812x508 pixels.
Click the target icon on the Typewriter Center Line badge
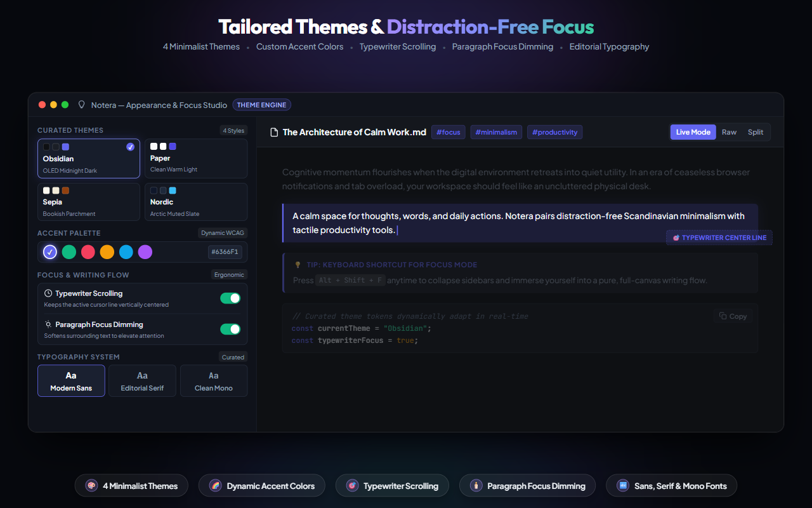pos(676,237)
